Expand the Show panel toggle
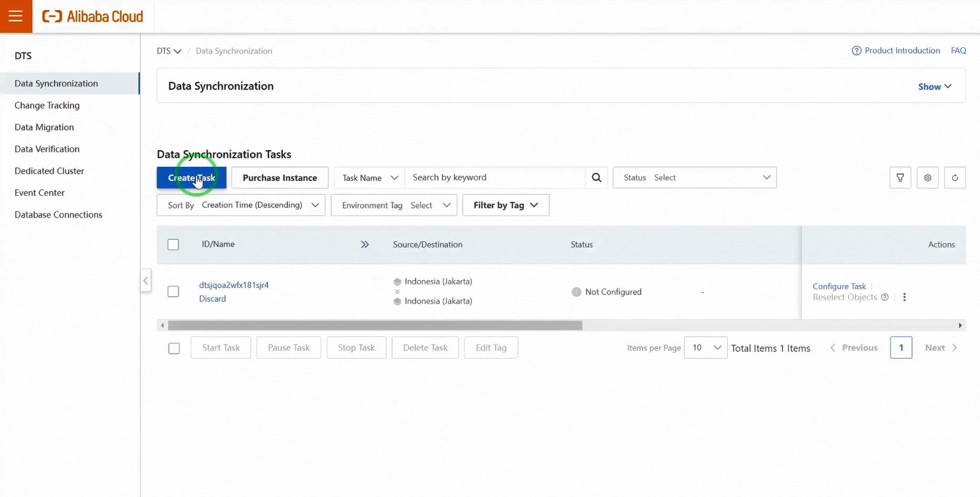The image size is (980, 497). (x=935, y=86)
